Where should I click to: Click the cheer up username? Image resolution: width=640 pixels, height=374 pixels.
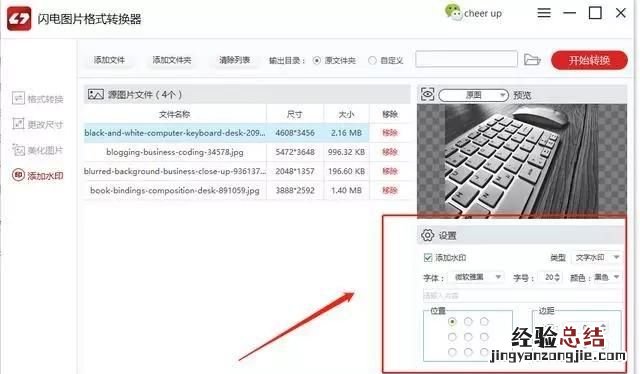pos(483,13)
